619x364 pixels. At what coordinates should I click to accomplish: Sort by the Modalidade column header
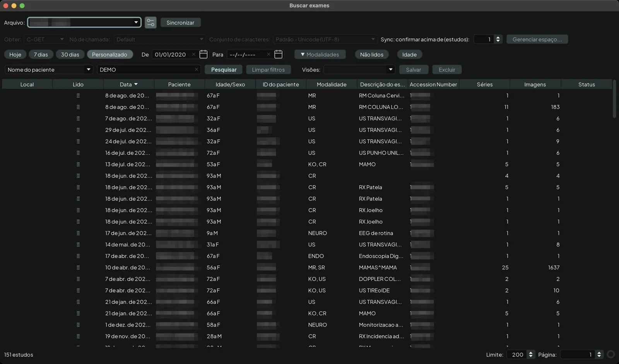point(332,84)
